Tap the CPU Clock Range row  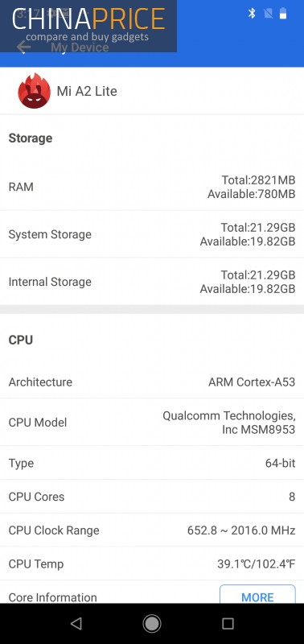[152, 530]
